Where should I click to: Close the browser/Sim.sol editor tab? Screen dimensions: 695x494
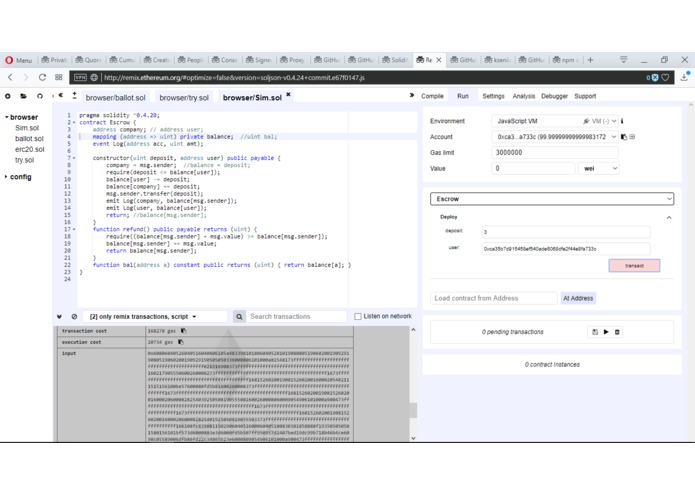(288, 94)
